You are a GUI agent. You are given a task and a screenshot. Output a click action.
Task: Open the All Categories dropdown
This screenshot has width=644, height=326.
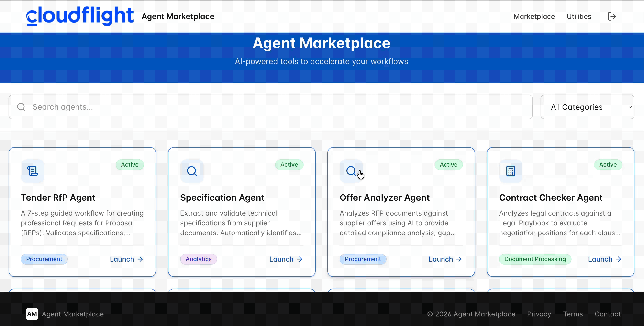click(x=587, y=107)
